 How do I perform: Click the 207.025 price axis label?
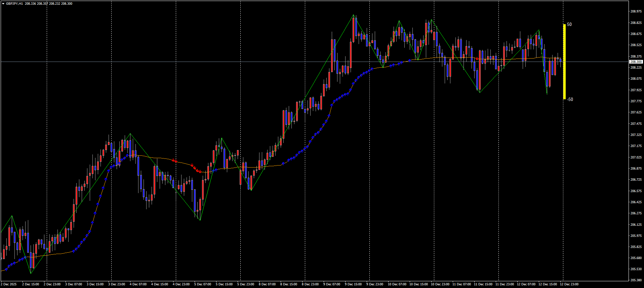click(x=636, y=157)
